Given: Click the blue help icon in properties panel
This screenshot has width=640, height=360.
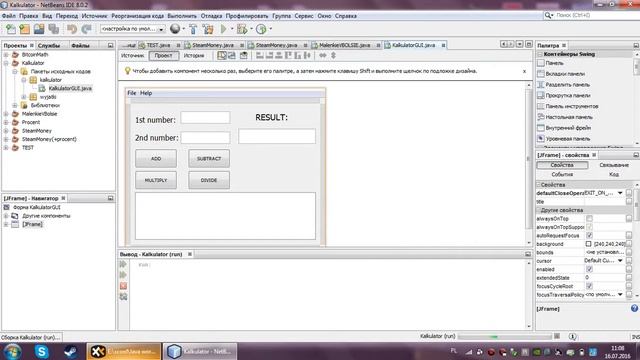Looking at the screenshot, I should click(634, 309).
